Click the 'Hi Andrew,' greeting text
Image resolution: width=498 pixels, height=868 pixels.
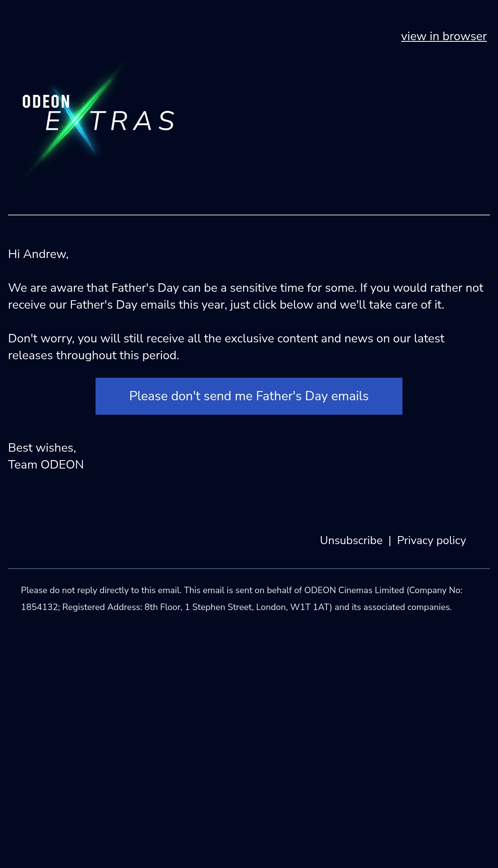pyautogui.click(x=38, y=254)
